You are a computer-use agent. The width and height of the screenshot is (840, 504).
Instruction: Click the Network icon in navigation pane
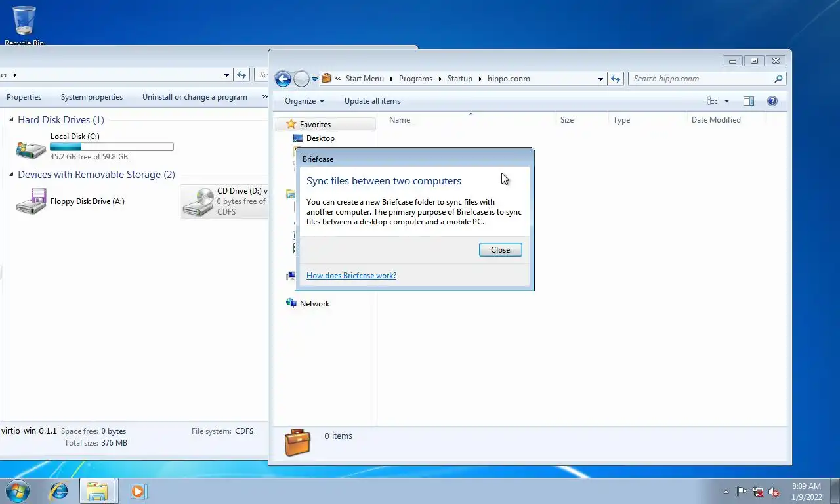coord(291,303)
